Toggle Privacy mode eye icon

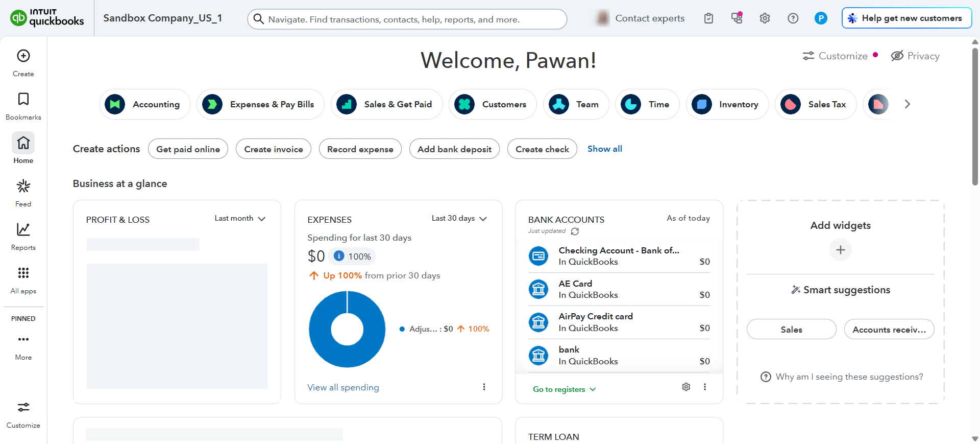(x=897, y=56)
